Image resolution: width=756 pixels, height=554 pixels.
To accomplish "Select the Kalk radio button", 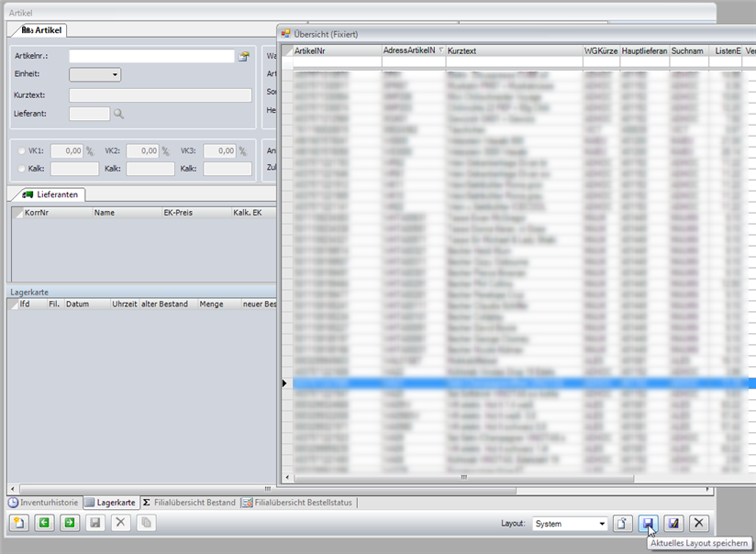I will [22, 169].
